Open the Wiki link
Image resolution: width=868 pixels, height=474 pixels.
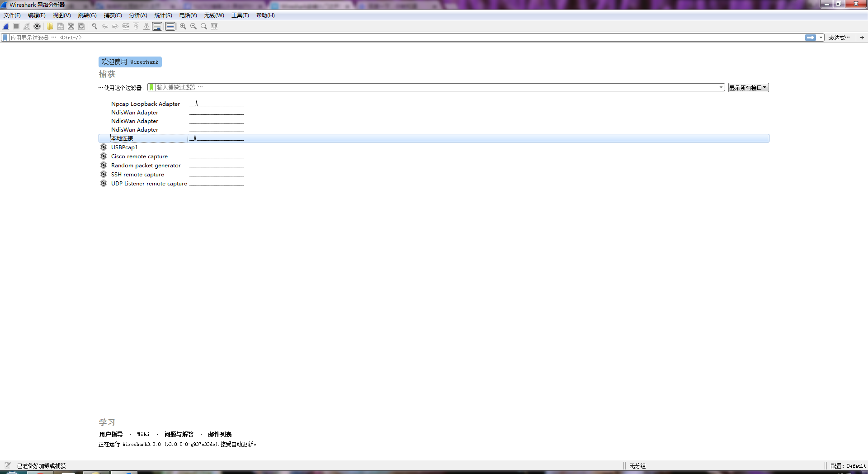pos(143,434)
